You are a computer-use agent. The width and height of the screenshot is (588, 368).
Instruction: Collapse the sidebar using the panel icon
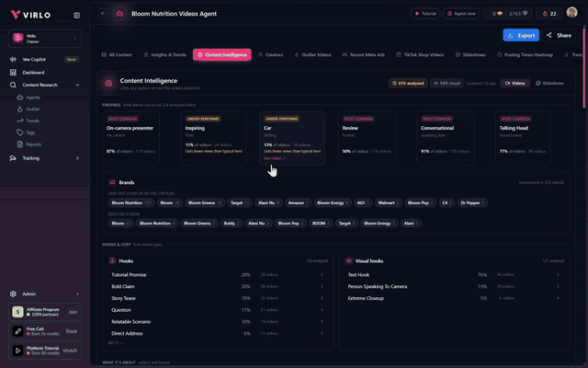click(x=76, y=15)
